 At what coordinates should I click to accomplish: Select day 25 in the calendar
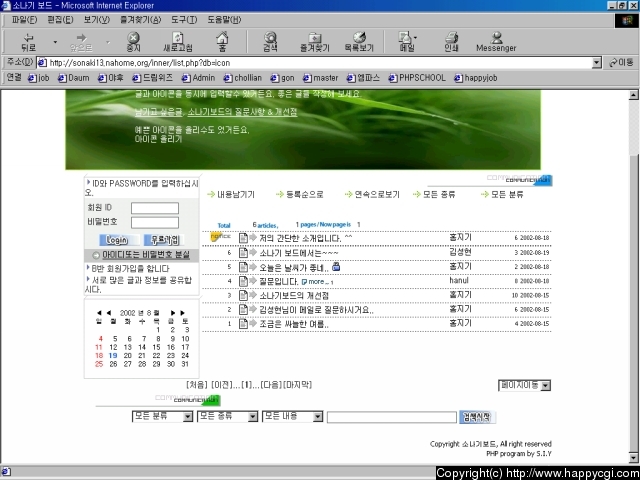tap(99, 364)
